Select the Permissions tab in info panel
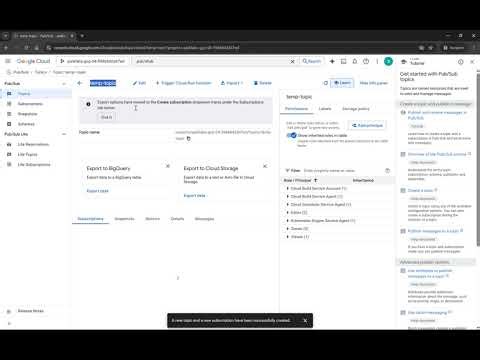The height and width of the screenshot is (360, 480). click(296, 109)
